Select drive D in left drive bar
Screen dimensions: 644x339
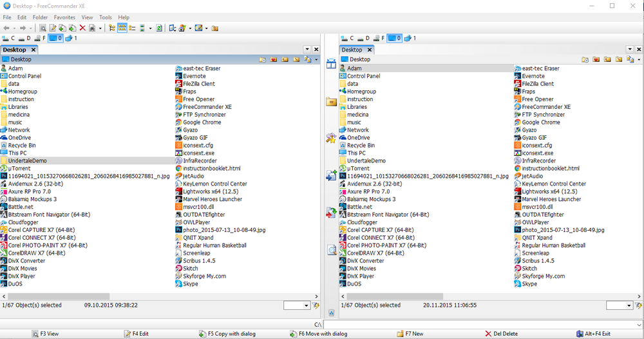(x=24, y=38)
